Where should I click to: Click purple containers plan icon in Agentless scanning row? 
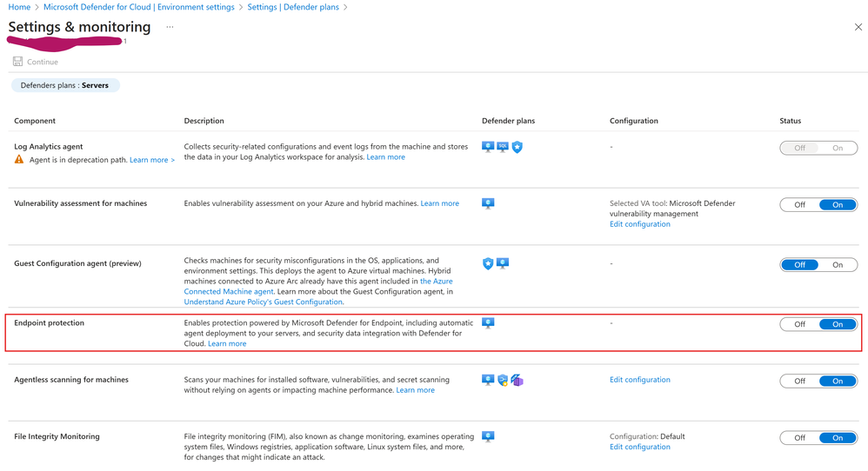coord(517,381)
